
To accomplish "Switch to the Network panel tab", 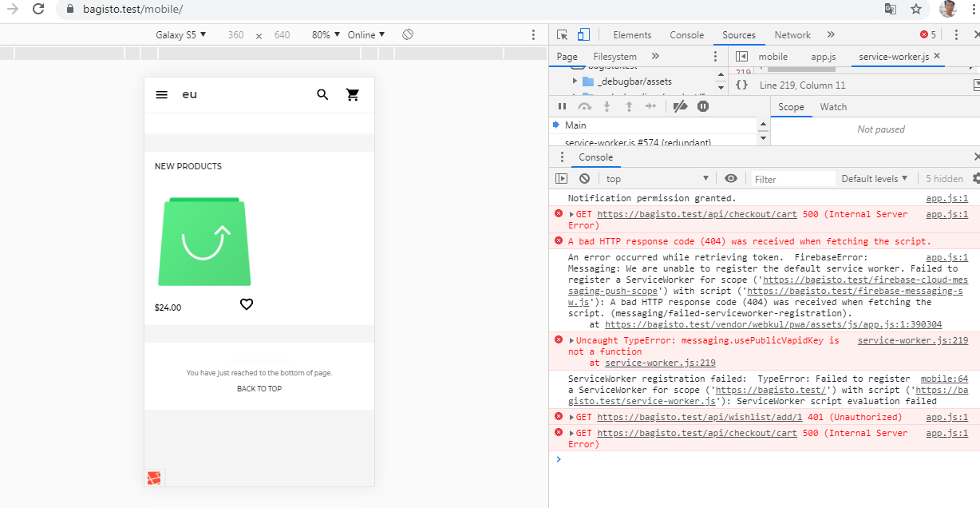I will click(792, 34).
